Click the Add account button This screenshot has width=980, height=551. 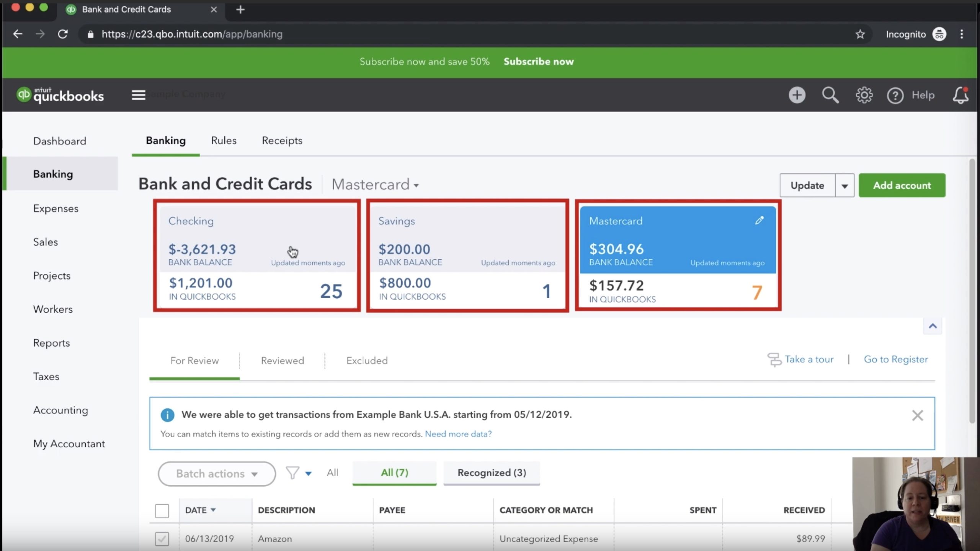click(x=902, y=185)
